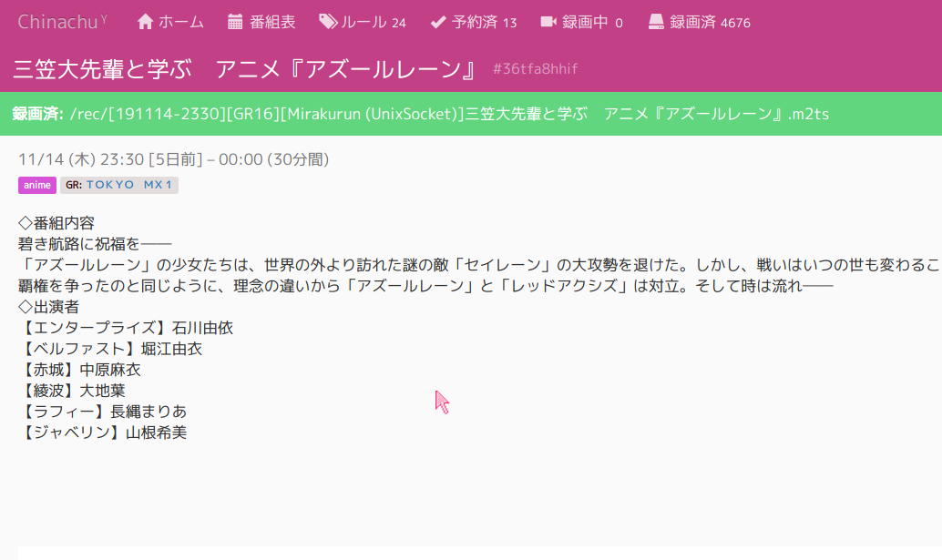Click the pink anime category tag
The height and width of the screenshot is (560, 942).
tap(37, 185)
